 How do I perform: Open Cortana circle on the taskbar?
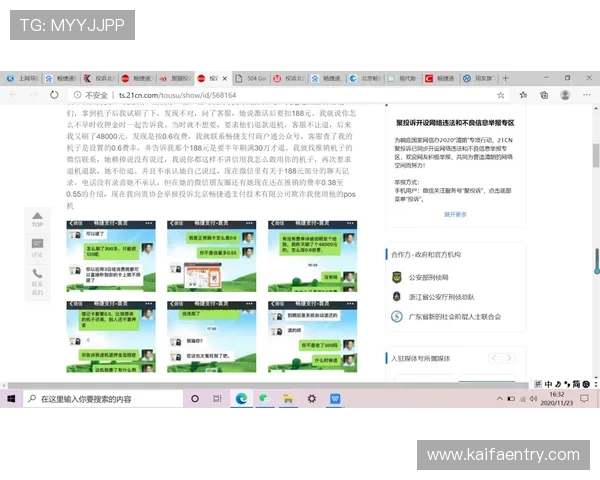(195, 399)
